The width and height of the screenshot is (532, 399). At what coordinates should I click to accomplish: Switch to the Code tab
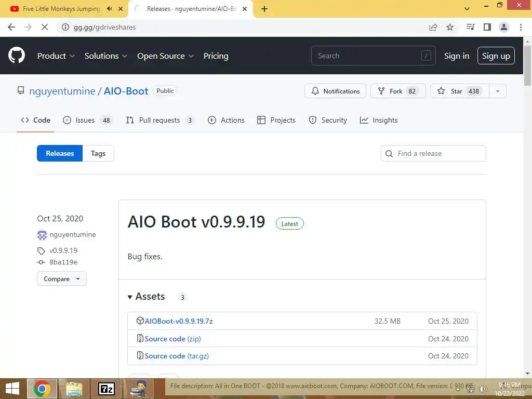35,120
